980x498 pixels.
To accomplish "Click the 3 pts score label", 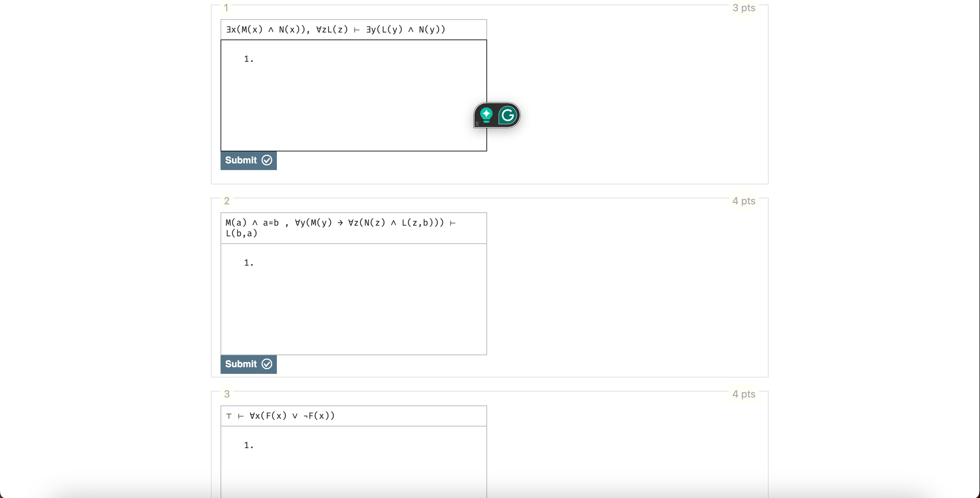I will click(743, 8).
